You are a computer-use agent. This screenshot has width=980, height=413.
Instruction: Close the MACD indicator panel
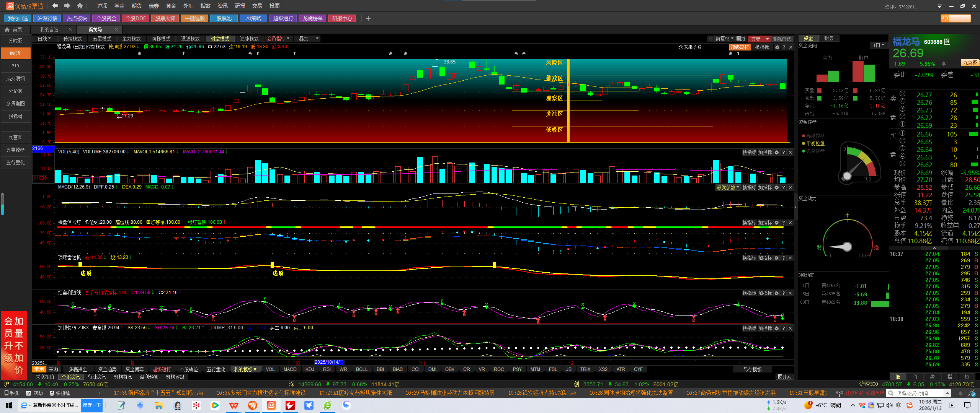coord(791,187)
